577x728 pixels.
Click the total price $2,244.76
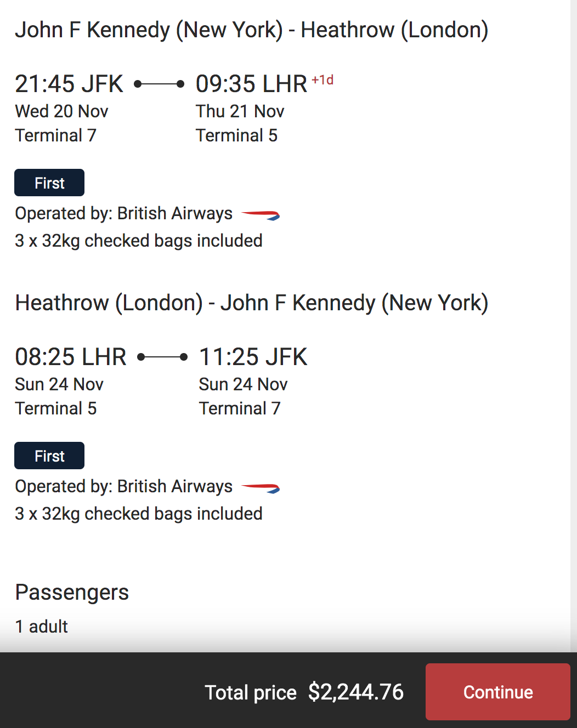pos(356,692)
